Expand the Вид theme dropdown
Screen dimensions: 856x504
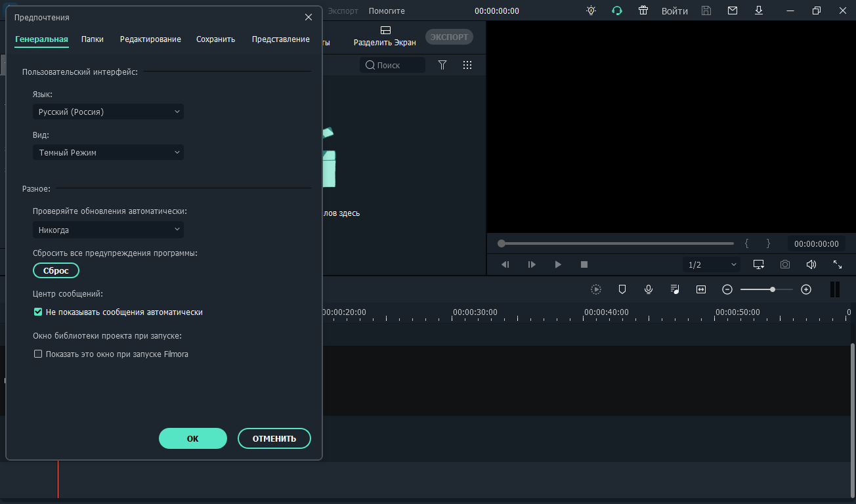point(108,153)
